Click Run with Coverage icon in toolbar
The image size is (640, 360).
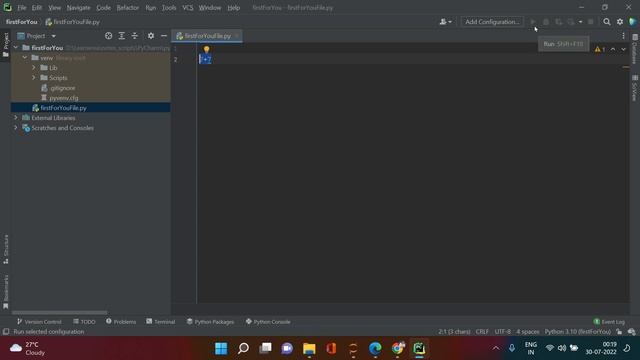point(558,22)
